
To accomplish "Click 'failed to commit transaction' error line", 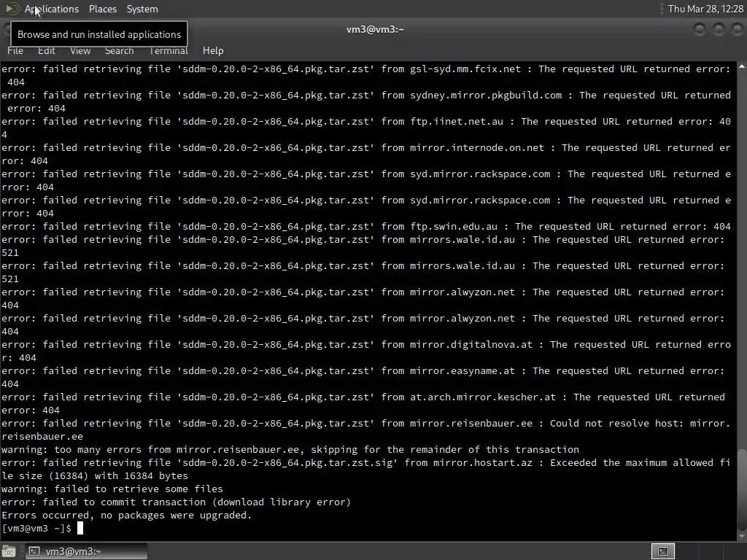I will coord(176,502).
